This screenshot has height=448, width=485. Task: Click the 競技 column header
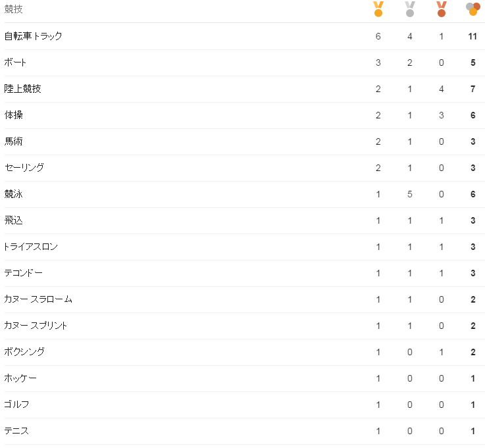pos(13,10)
